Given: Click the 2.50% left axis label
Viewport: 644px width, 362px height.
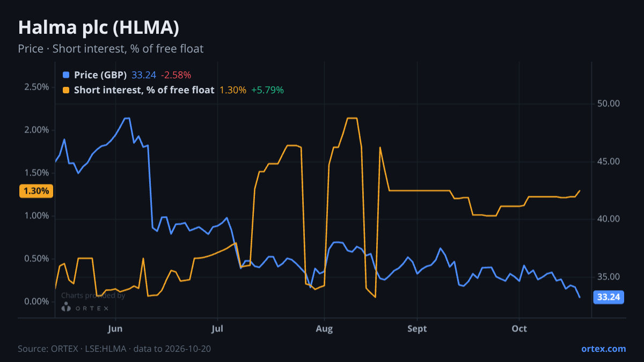Looking at the screenshot, I should [36, 87].
